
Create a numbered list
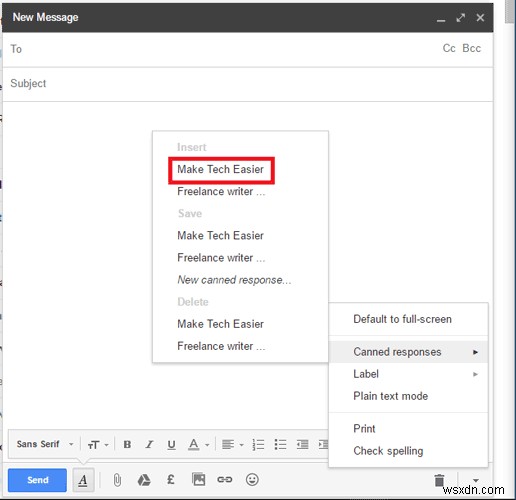click(x=258, y=444)
